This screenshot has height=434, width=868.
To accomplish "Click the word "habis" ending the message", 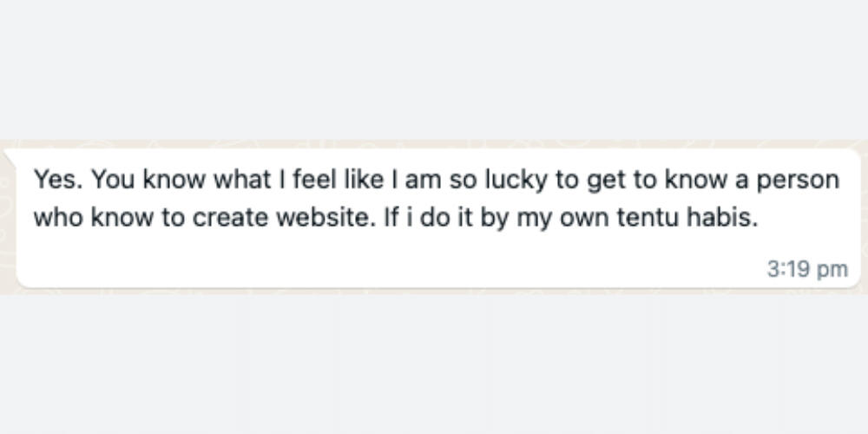I will click(731, 217).
